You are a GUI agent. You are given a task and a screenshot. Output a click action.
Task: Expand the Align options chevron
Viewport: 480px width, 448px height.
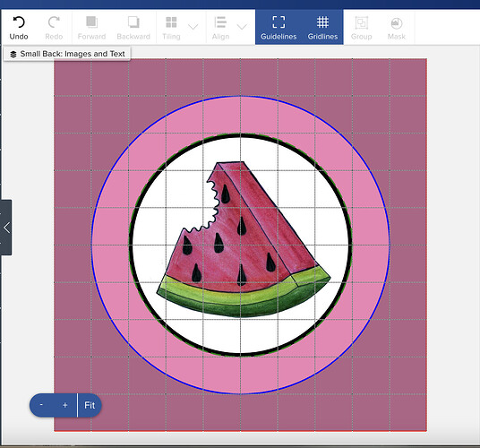(242, 27)
